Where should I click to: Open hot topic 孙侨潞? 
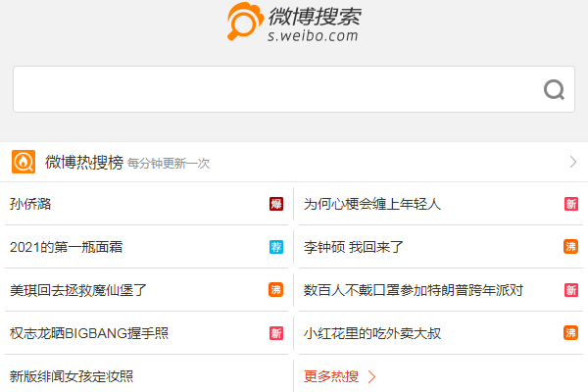(x=30, y=204)
